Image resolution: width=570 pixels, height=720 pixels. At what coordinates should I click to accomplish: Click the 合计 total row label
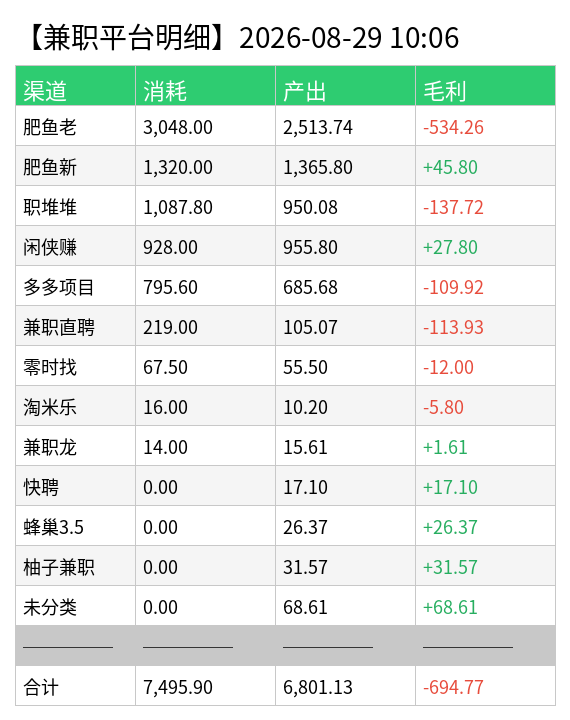point(41,687)
